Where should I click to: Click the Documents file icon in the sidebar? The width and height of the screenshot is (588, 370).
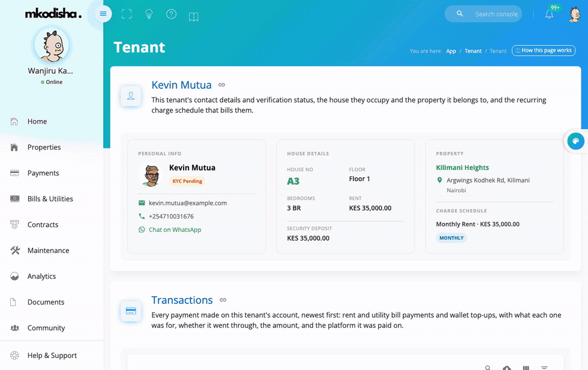[x=13, y=302]
